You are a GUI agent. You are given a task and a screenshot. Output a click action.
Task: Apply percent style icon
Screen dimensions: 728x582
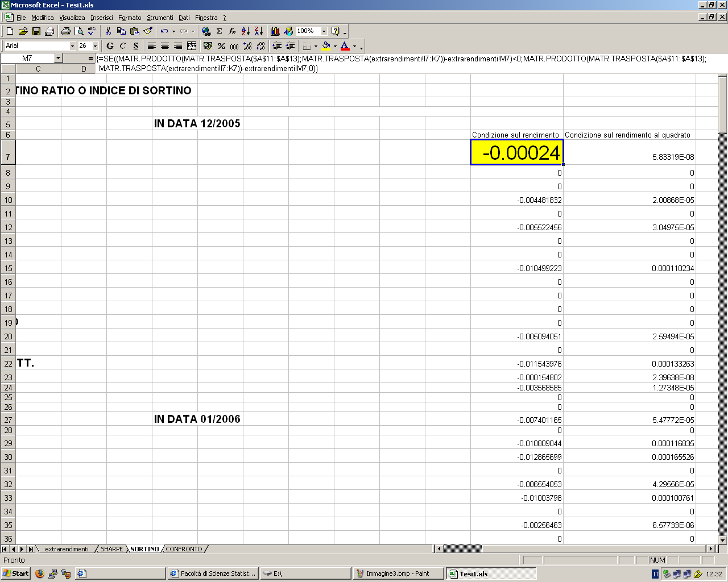221,46
